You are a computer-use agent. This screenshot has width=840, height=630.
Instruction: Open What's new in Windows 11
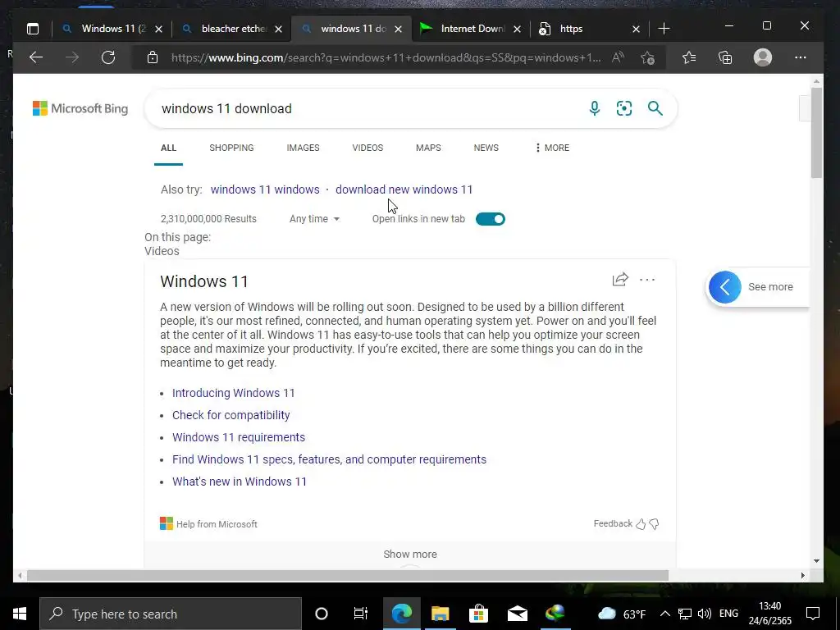pos(240,482)
